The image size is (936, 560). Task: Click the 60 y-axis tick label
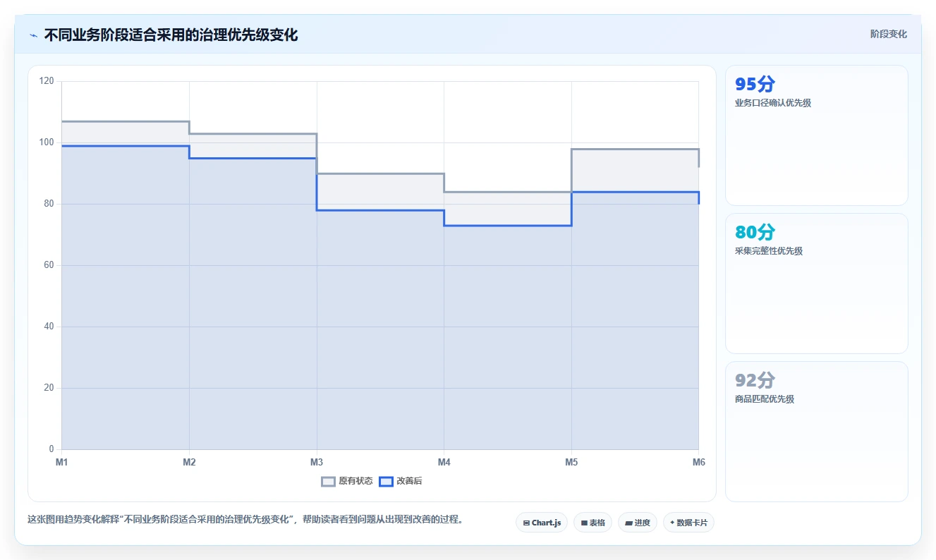click(x=49, y=265)
